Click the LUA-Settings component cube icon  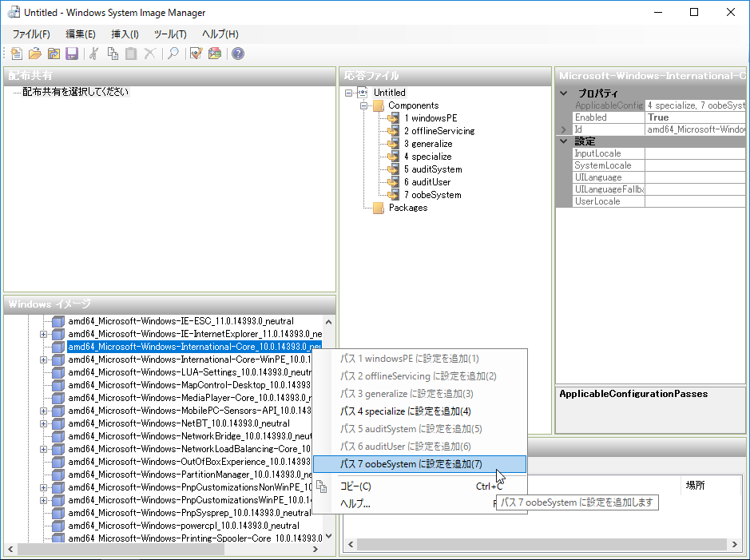pos(58,372)
